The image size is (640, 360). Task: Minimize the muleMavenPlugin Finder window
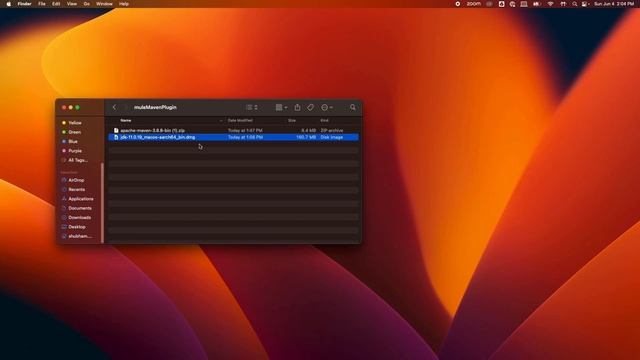click(71, 107)
